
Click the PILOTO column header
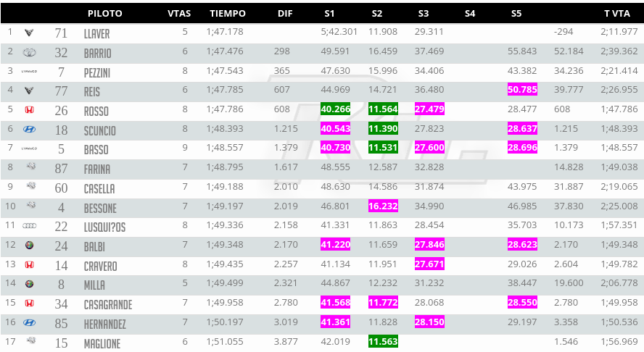tap(105, 13)
